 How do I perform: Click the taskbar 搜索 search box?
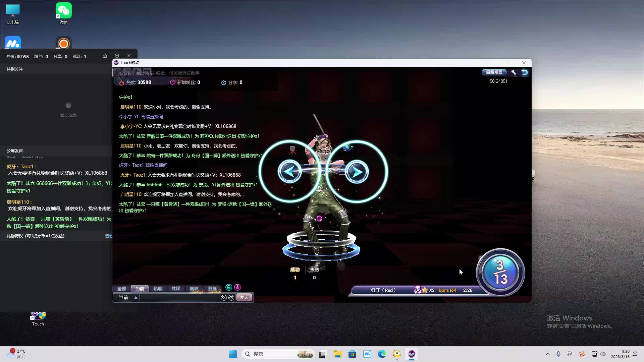click(x=278, y=354)
